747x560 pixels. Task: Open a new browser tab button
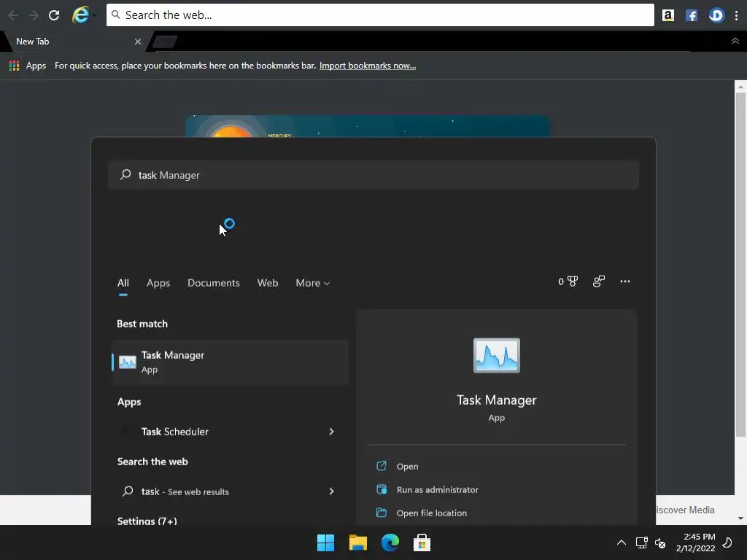click(165, 42)
